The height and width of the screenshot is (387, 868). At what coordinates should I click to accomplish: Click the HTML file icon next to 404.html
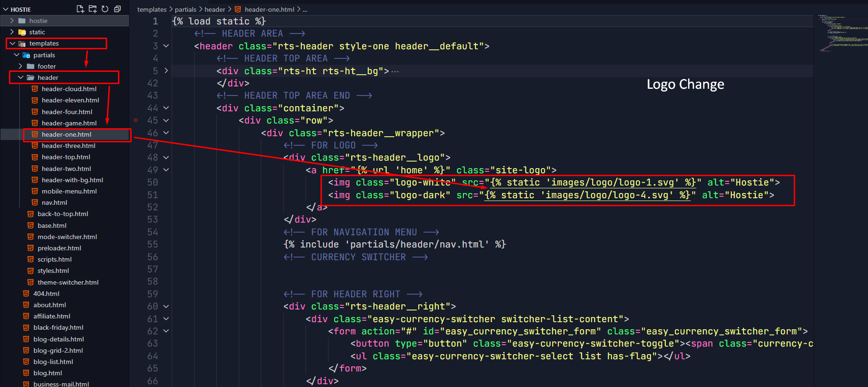click(x=26, y=294)
